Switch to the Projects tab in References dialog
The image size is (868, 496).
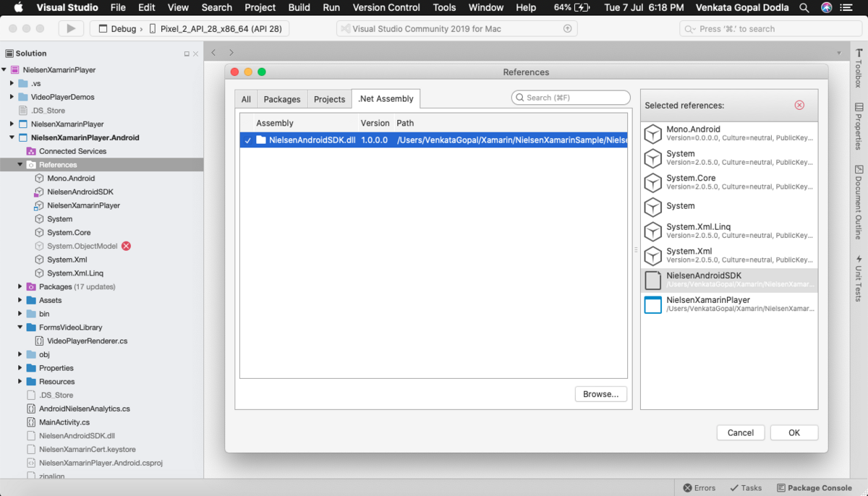pos(329,99)
